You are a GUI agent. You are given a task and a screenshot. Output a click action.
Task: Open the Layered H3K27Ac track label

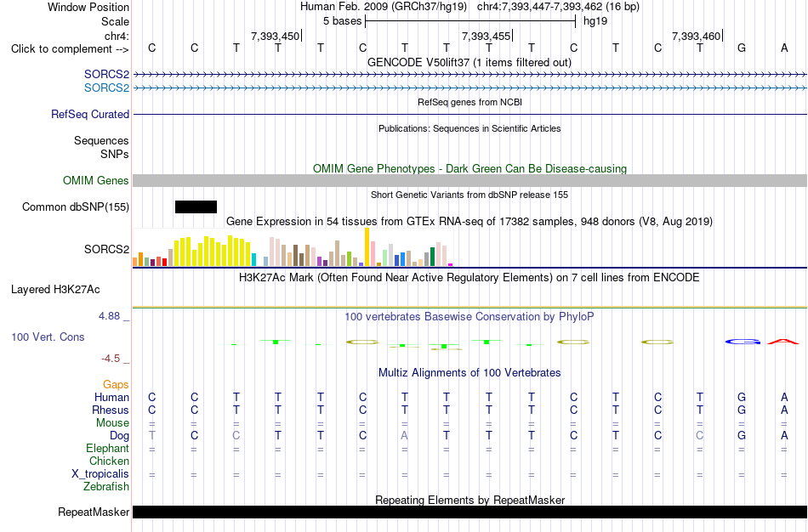pos(55,290)
